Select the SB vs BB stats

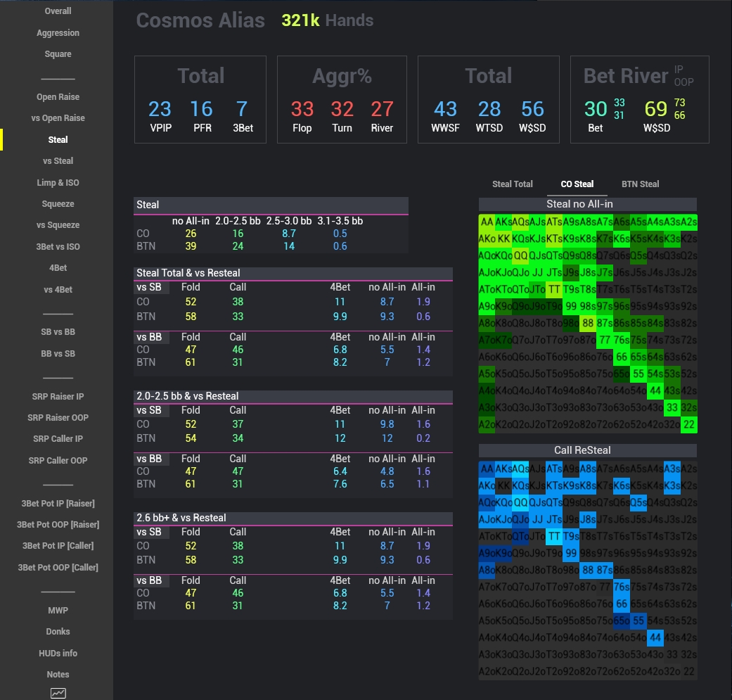[58, 331]
